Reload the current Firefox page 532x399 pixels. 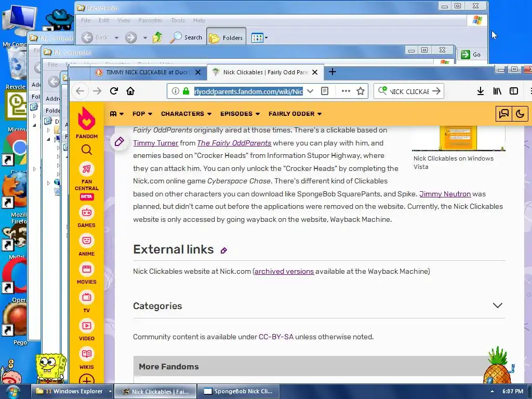[114, 91]
